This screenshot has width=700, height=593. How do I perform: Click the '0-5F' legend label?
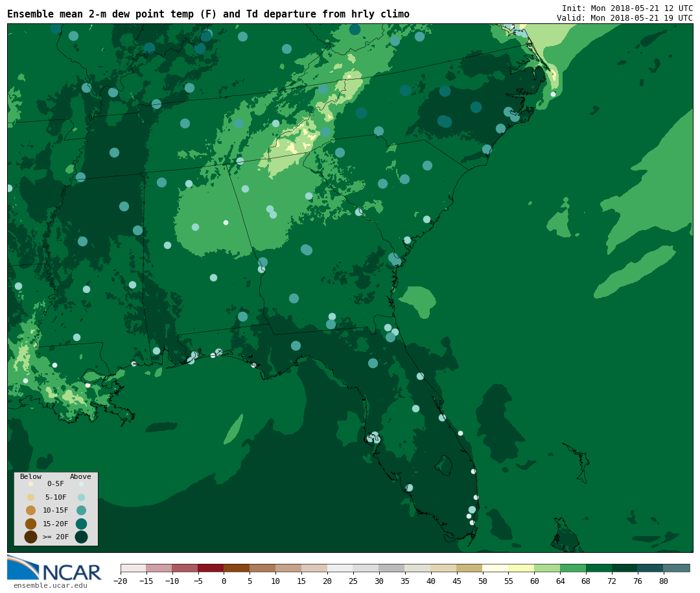pos(56,483)
